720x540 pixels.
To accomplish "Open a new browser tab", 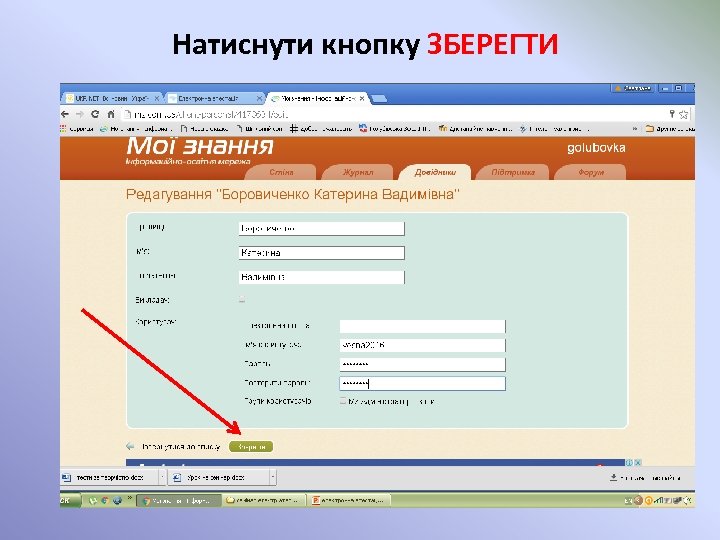I will pos(379,98).
